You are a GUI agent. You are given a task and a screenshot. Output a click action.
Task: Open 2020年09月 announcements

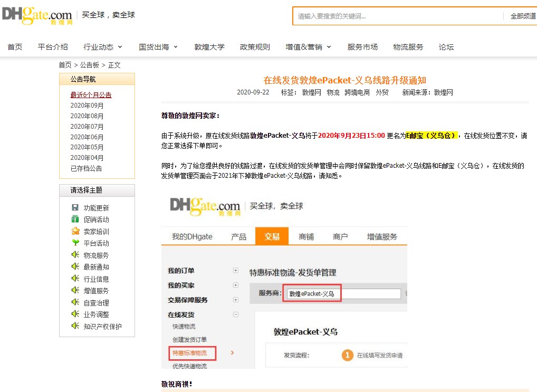[87, 106]
